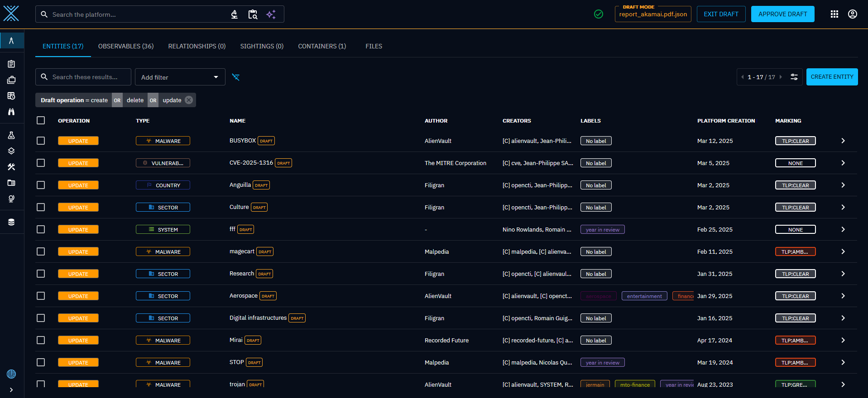Image resolution: width=868 pixels, height=398 pixels.
Task: Check the box for the magecart row
Action: click(x=41, y=251)
